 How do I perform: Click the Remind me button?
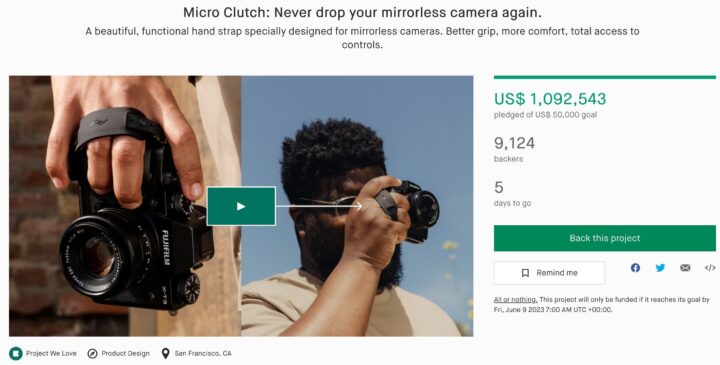[550, 273]
